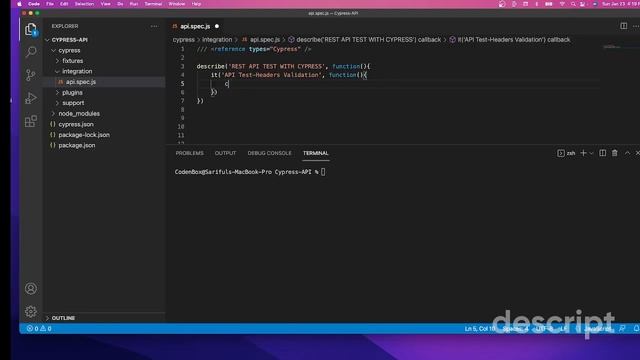This screenshot has height=360, width=640.
Task: Select the TERMINAL tab
Action: [316, 153]
